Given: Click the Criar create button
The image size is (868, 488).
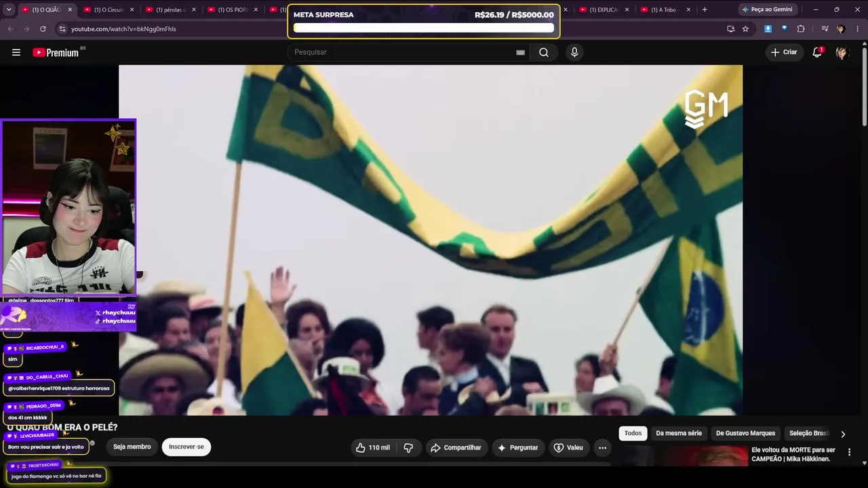Looking at the screenshot, I should pyautogui.click(x=784, y=52).
